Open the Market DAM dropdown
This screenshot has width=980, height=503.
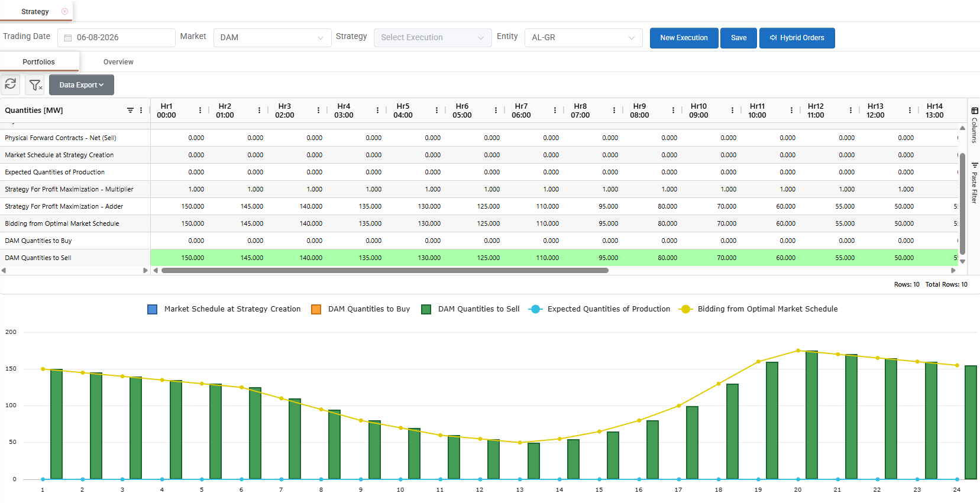point(272,38)
